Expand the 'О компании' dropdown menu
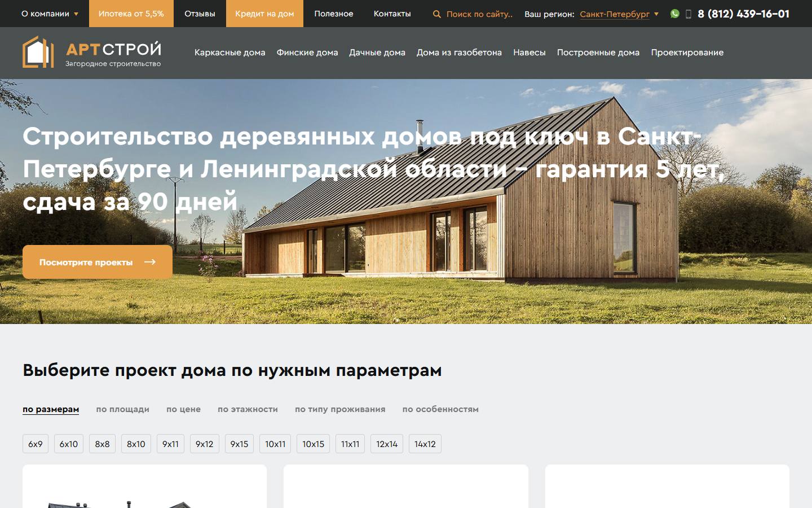812x508 pixels. coord(50,14)
